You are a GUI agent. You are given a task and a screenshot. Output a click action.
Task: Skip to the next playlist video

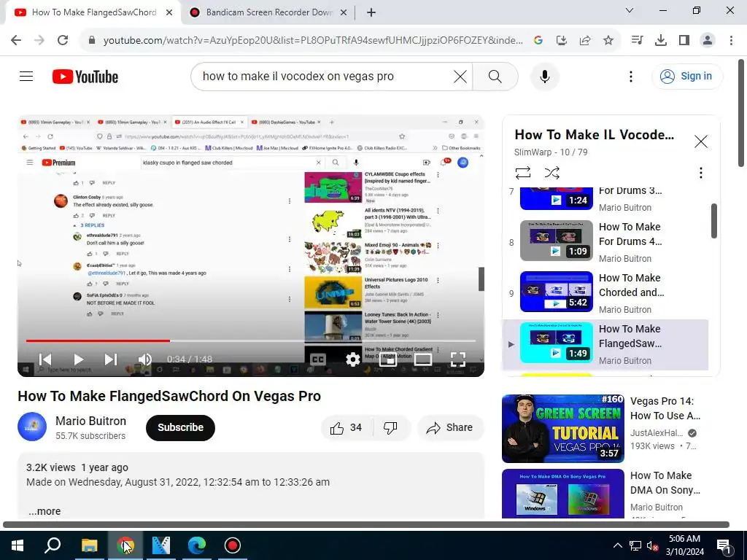111,359
